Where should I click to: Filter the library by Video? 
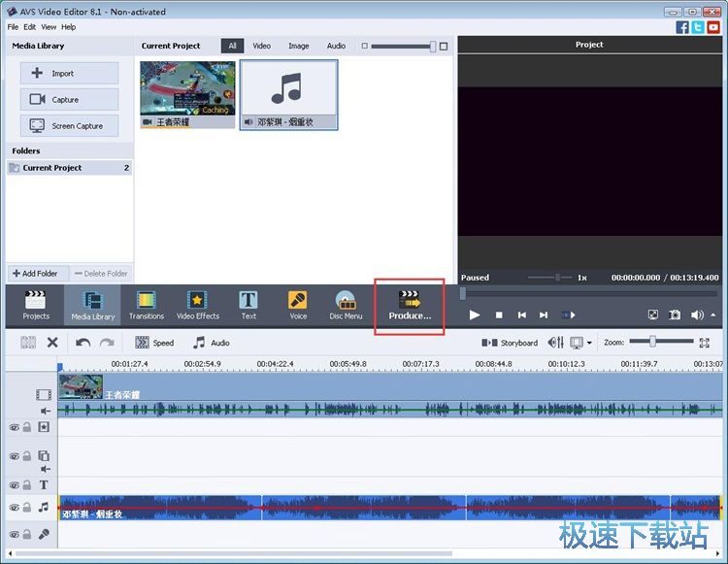click(261, 46)
